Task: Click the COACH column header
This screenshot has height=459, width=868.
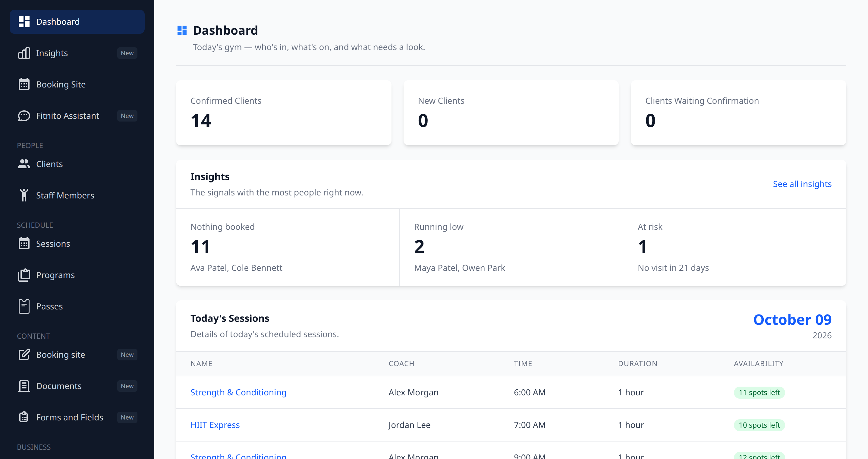Action: (x=401, y=363)
